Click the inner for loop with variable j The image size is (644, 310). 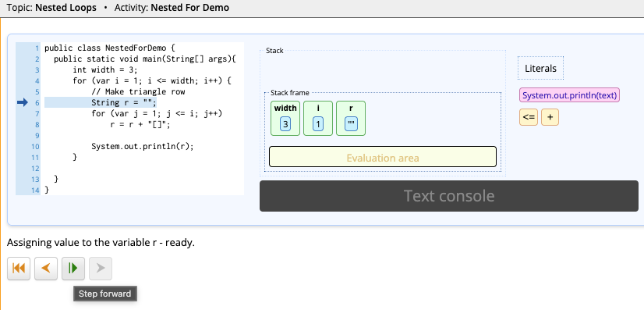(157, 113)
